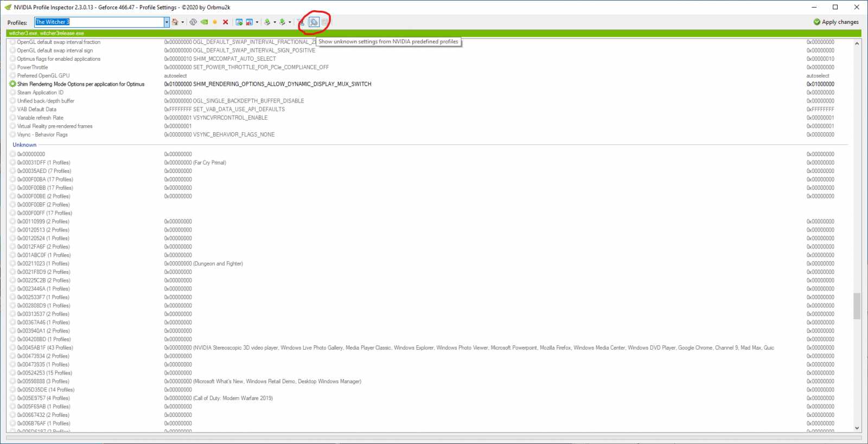This screenshot has width=868, height=444.
Task: Open the export profiles dropdown arrow
Action: 275,22
